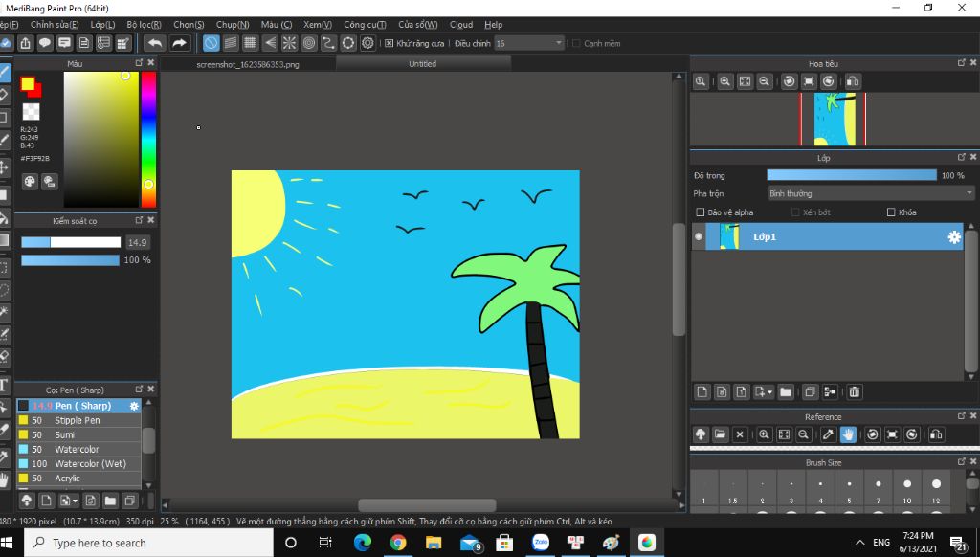Toggle the Cạnh mềm checkbox

(x=576, y=44)
